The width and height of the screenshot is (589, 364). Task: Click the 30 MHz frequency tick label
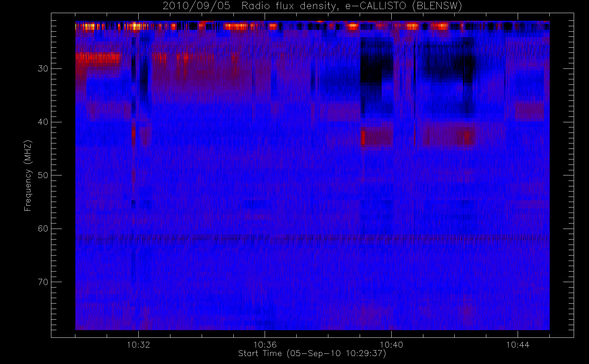[43, 69]
